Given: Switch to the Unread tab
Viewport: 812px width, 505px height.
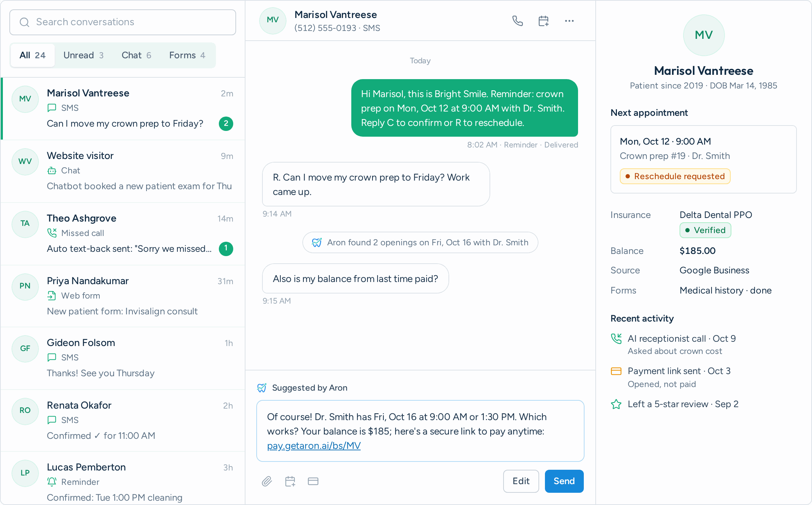Looking at the screenshot, I should 84,55.
